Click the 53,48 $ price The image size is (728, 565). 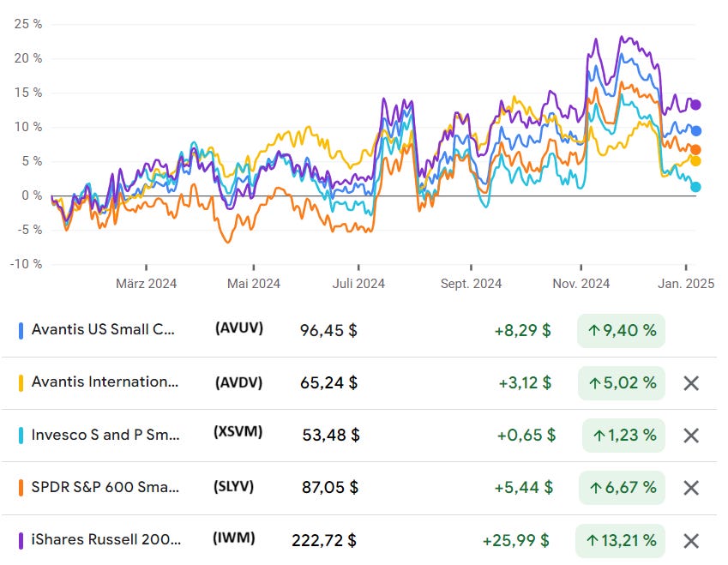coord(331,436)
